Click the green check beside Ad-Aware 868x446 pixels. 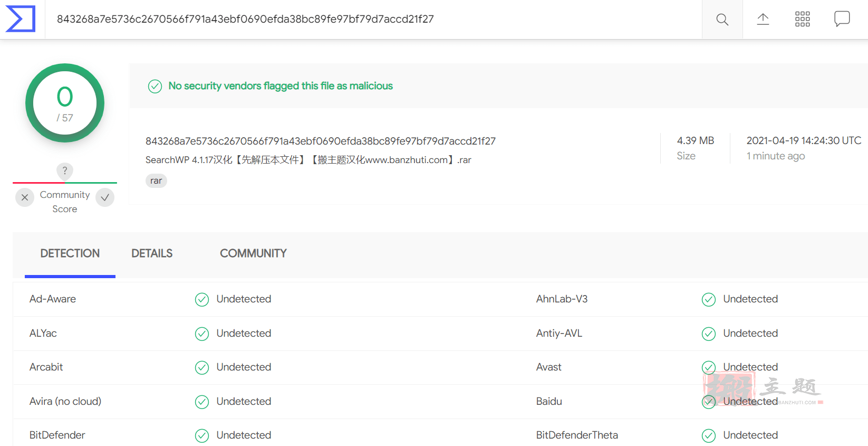(202, 300)
